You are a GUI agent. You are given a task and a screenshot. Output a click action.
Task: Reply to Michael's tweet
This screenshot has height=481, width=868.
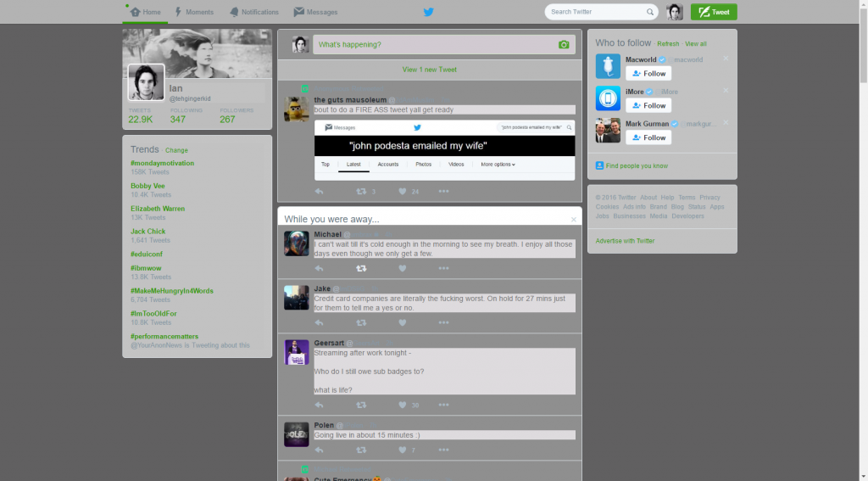[319, 268]
